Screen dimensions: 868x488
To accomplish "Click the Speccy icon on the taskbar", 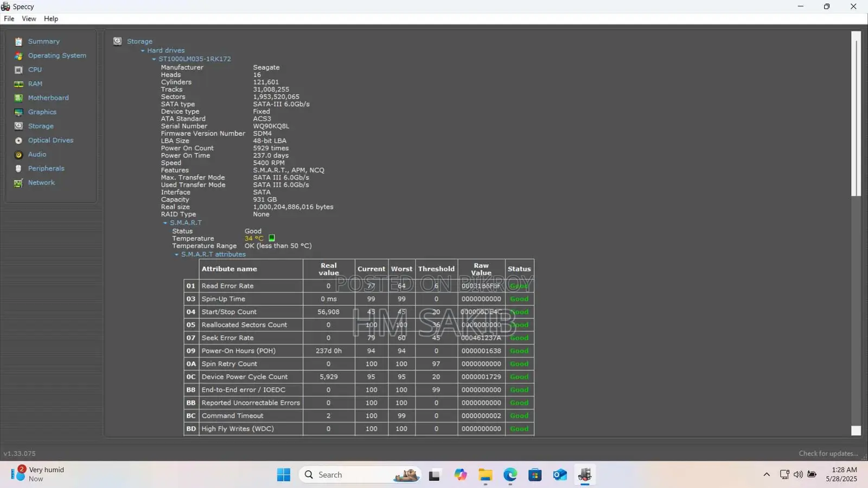I will 584,475.
